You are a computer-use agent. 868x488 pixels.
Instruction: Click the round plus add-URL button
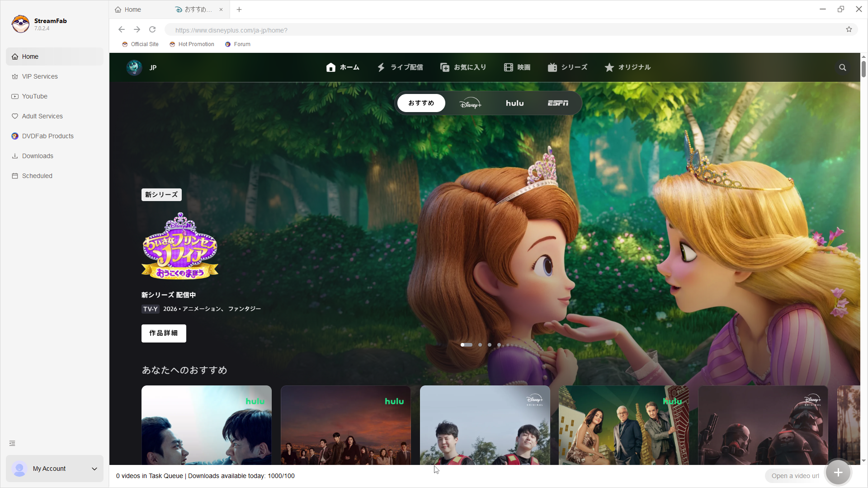point(838,472)
